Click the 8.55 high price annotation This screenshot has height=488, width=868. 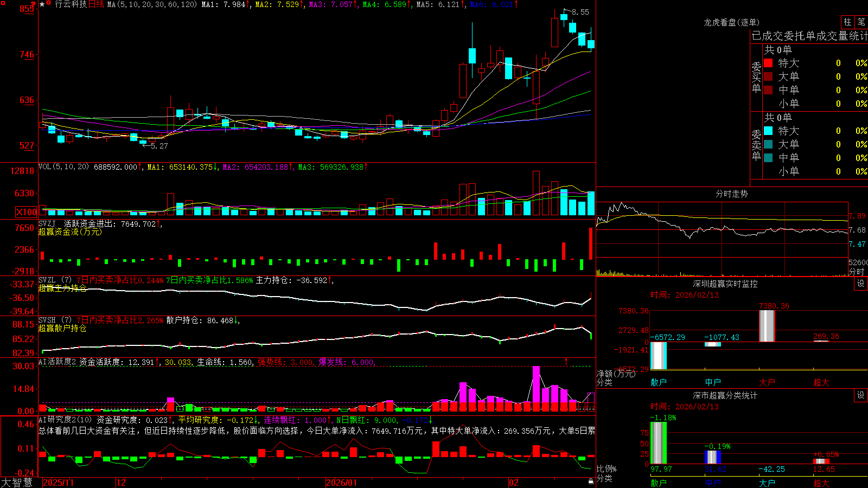[580, 12]
